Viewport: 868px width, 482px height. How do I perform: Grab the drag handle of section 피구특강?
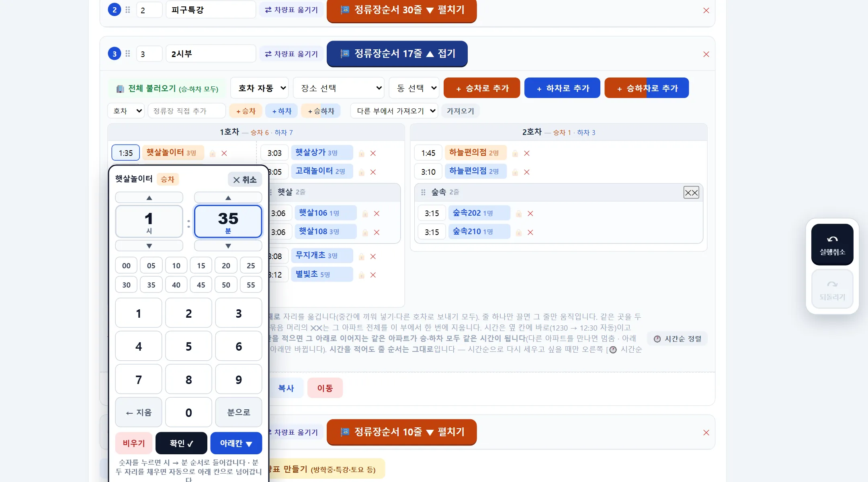click(x=128, y=10)
